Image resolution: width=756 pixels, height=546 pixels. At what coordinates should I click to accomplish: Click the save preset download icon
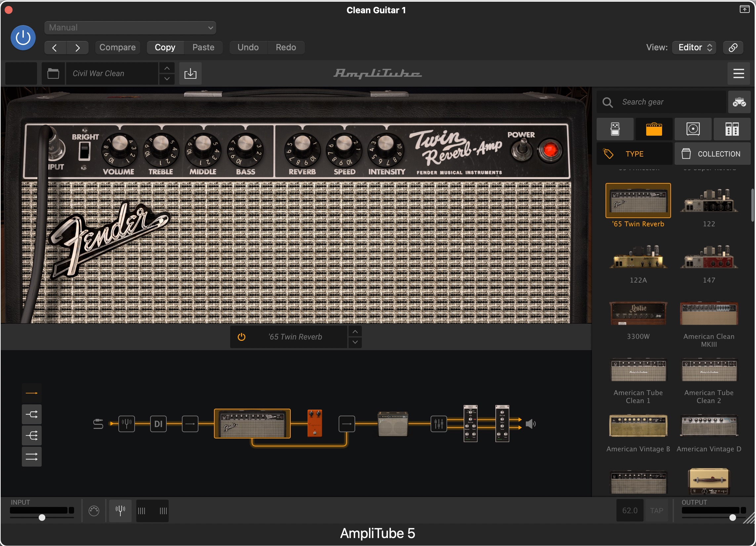click(x=190, y=73)
